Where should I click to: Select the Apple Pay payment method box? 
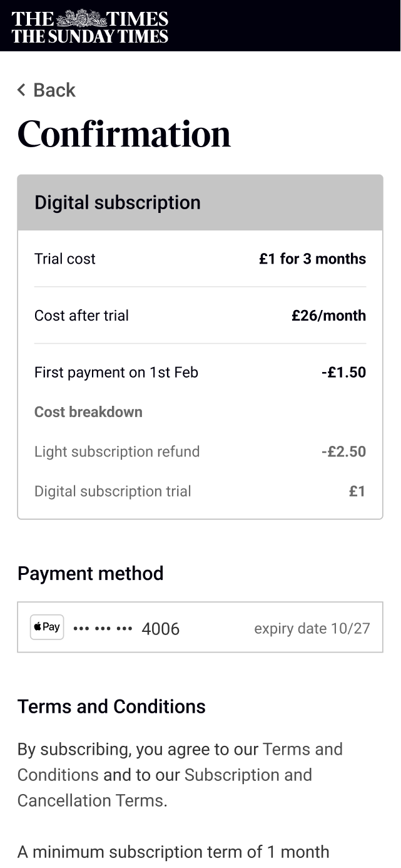point(200,628)
